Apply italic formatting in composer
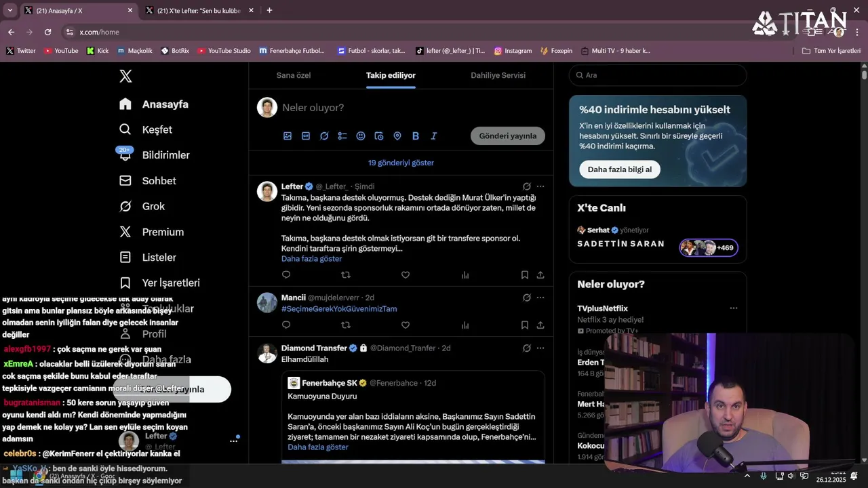Image resolution: width=868 pixels, height=488 pixels. [434, 136]
